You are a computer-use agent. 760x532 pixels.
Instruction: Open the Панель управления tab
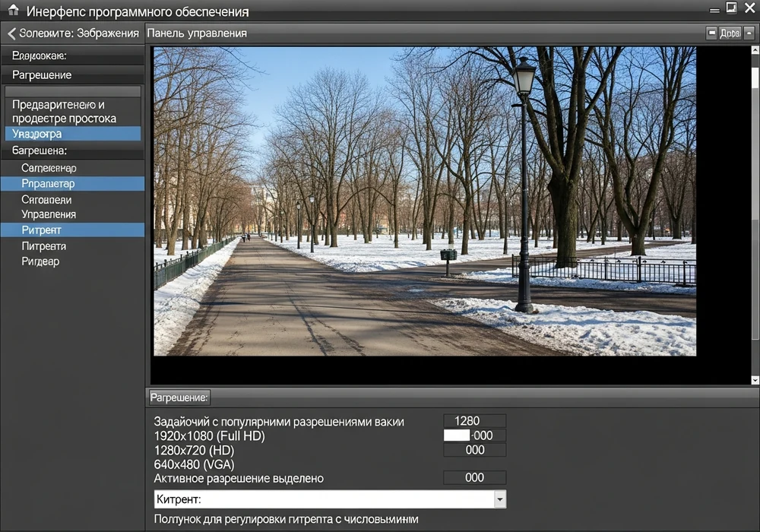[197, 33]
